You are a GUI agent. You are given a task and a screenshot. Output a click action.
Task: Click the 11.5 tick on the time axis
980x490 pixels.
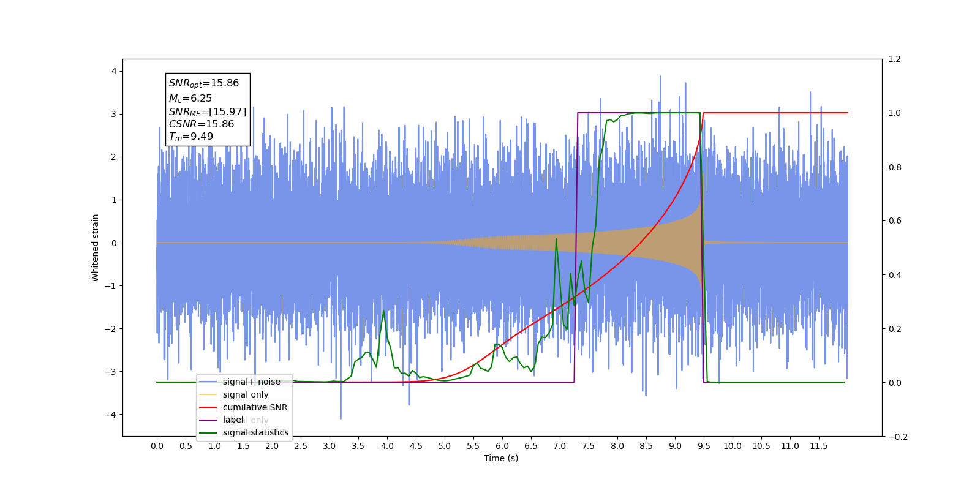tap(819, 446)
